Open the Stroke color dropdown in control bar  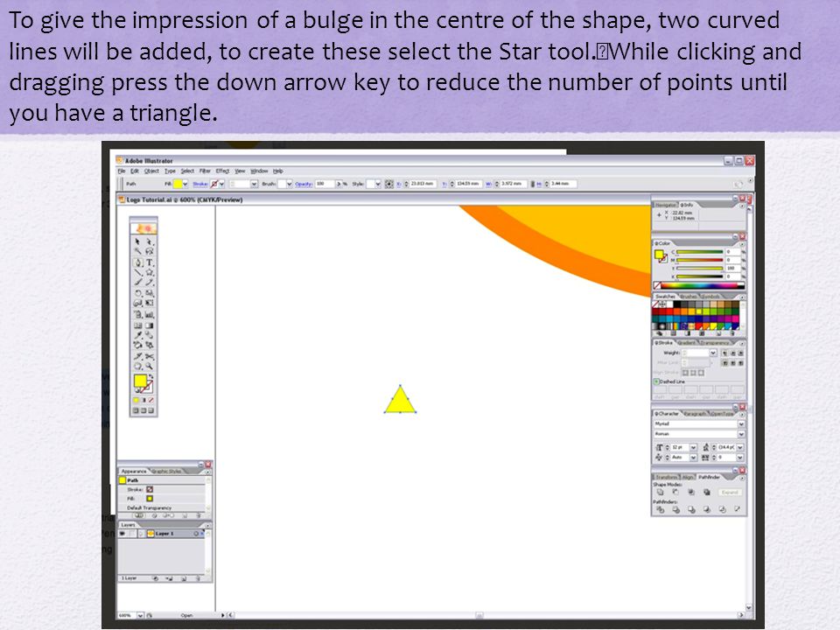(x=221, y=184)
